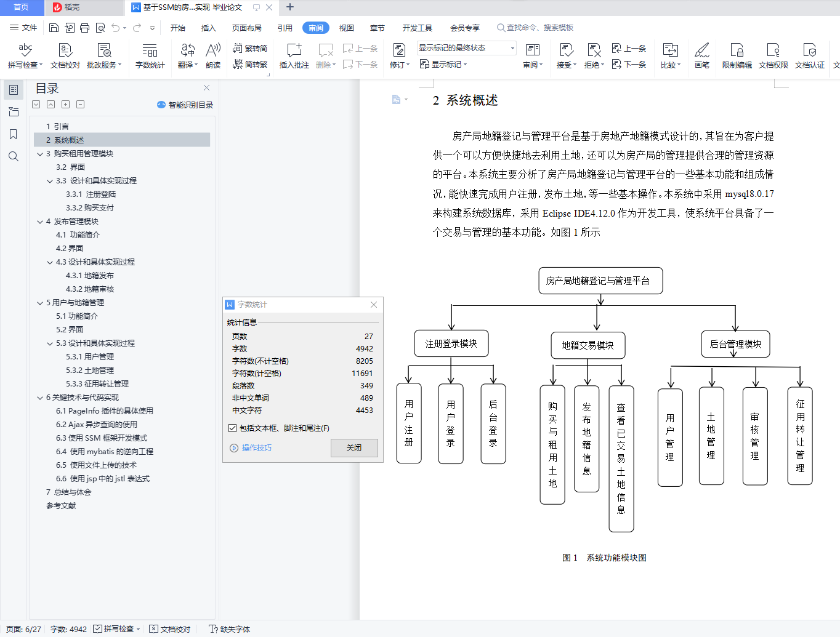Switch to the 引用 ribbon tab
840x637 pixels.
(285, 28)
